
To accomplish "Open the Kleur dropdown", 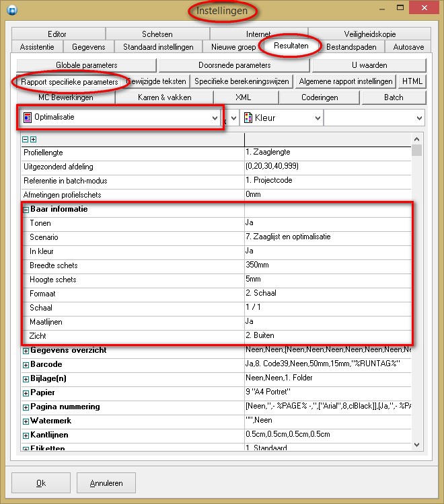I will (318, 118).
